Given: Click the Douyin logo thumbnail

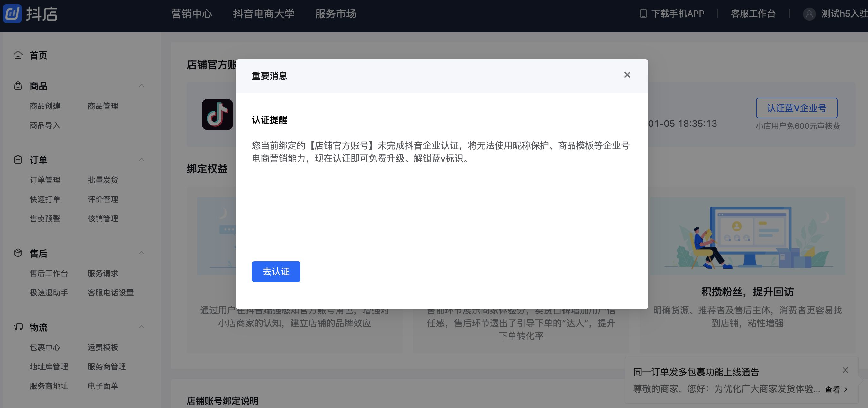Looking at the screenshot, I should pyautogui.click(x=217, y=114).
